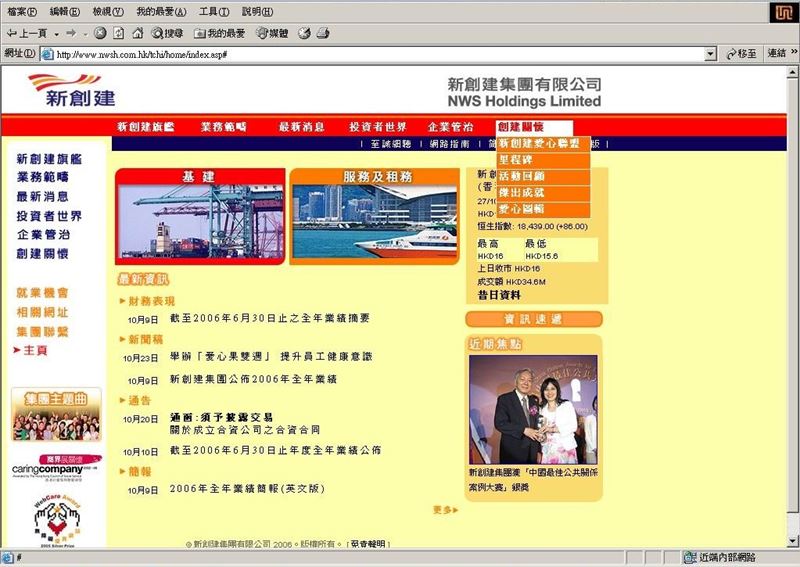Expand 更多 link below news list

[445, 510]
